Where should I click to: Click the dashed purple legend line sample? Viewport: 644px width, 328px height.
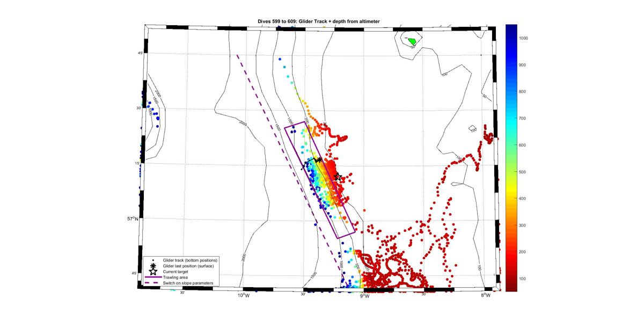[x=153, y=283]
